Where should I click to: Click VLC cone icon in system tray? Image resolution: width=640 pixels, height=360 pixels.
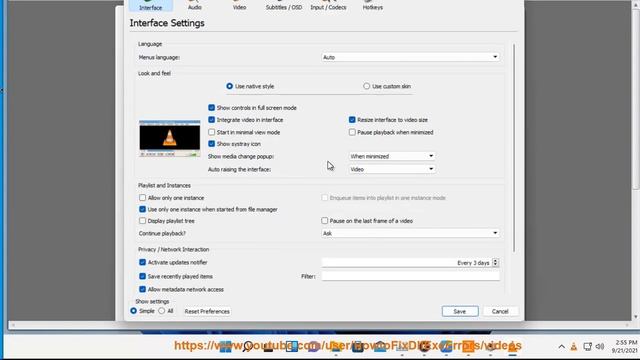coord(574,347)
